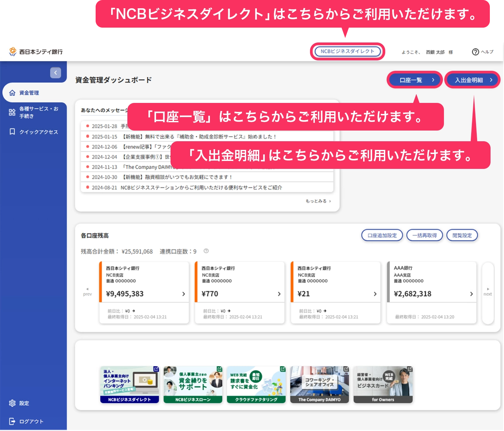Click the help question mark icon
The image size is (504, 431).
[x=475, y=52]
